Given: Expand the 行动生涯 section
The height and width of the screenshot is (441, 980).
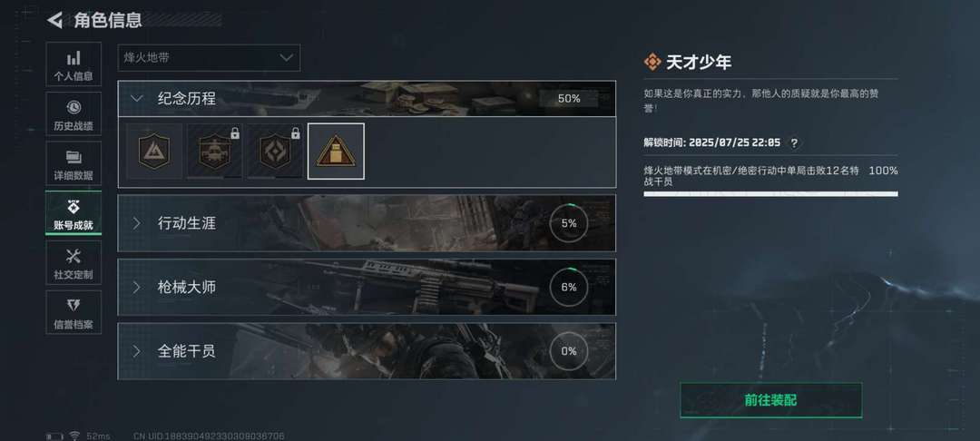Looking at the screenshot, I should pos(367,223).
